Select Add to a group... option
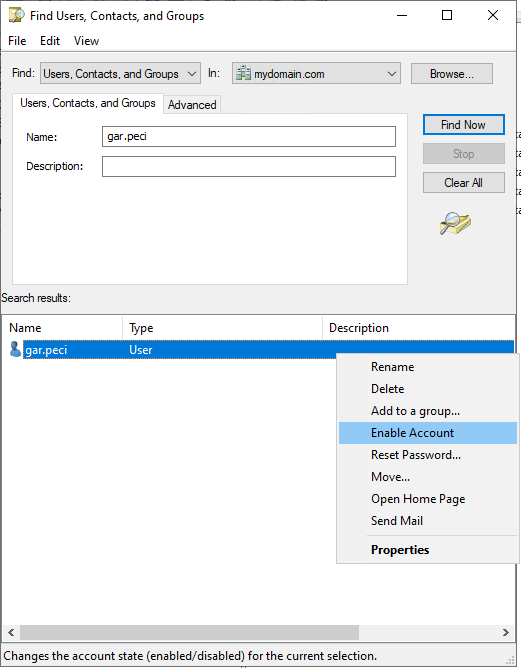The height and width of the screenshot is (668, 521). (x=428, y=411)
